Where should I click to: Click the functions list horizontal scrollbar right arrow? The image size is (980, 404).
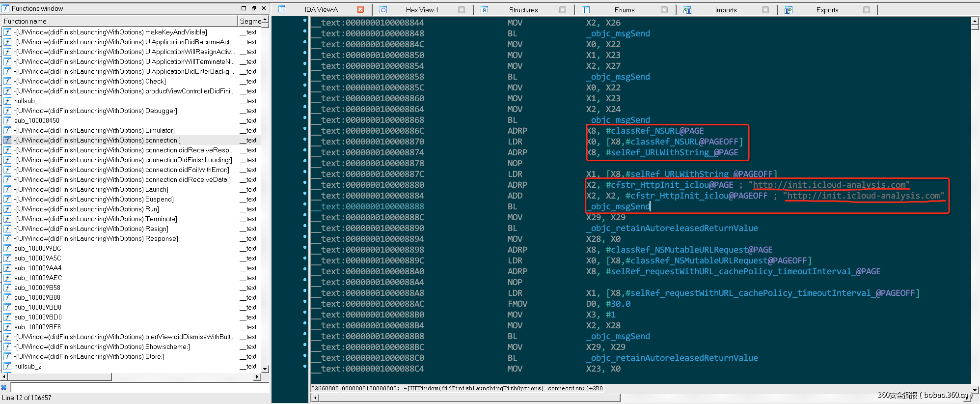(257, 377)
